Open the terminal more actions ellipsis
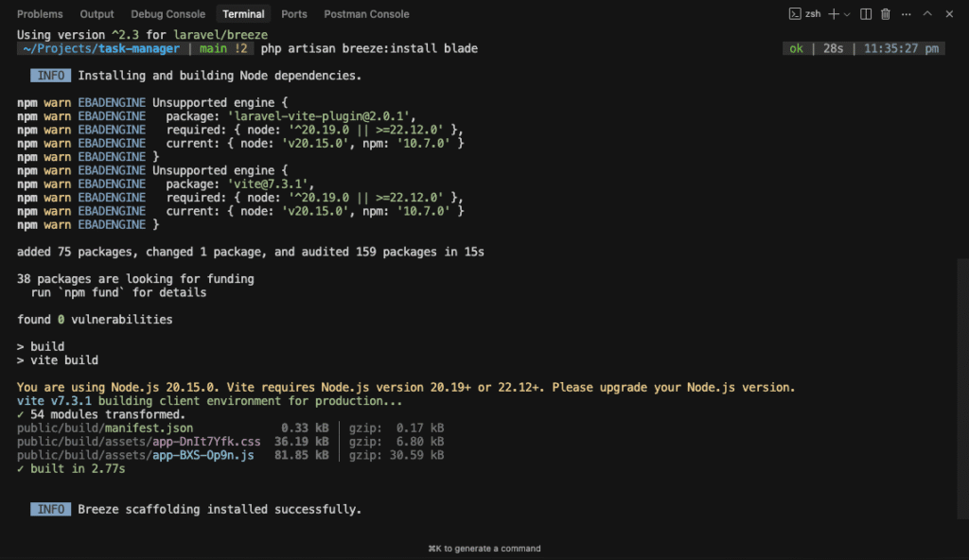 (906, 14)
